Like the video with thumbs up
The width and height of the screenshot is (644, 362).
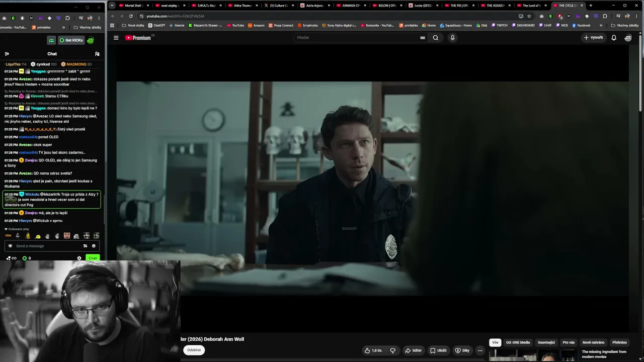[373, 350]
